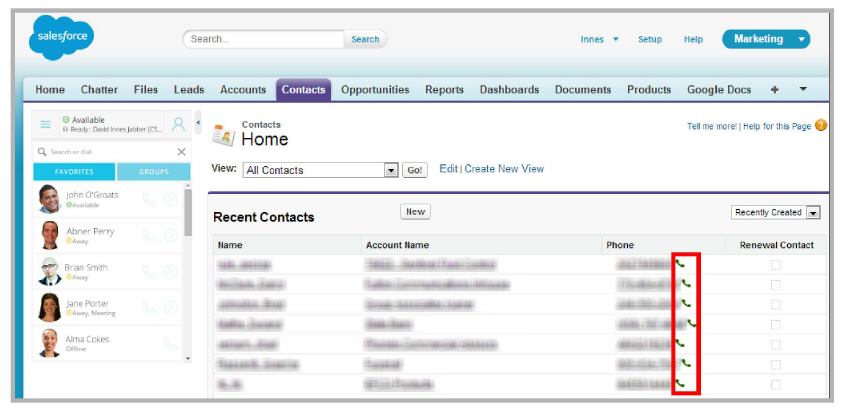The width and height of the screenshot is (844, 409).
Task: Clear the Search or dial field
Action: point(181,152)
